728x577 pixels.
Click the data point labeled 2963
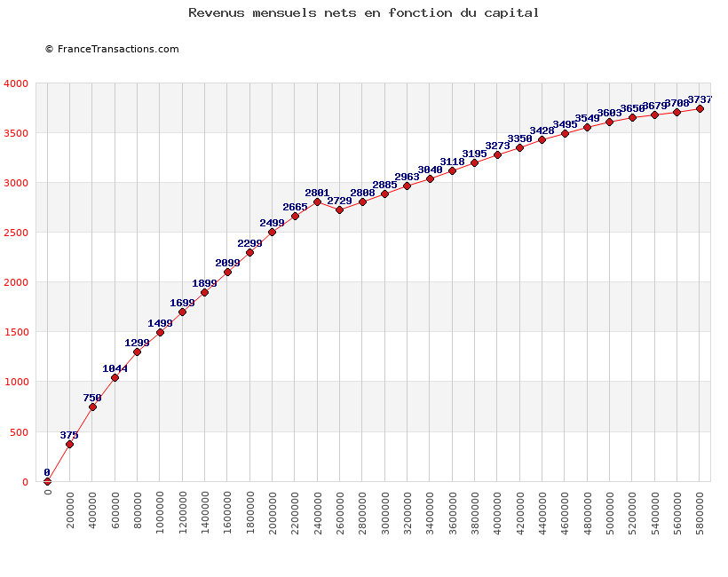click(x=408, y=186)
